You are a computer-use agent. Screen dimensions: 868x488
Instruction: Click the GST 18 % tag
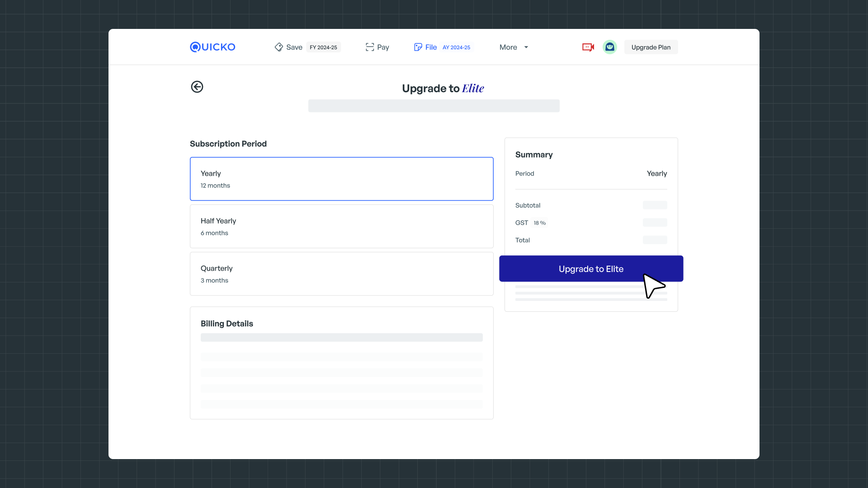coord(539,223)
